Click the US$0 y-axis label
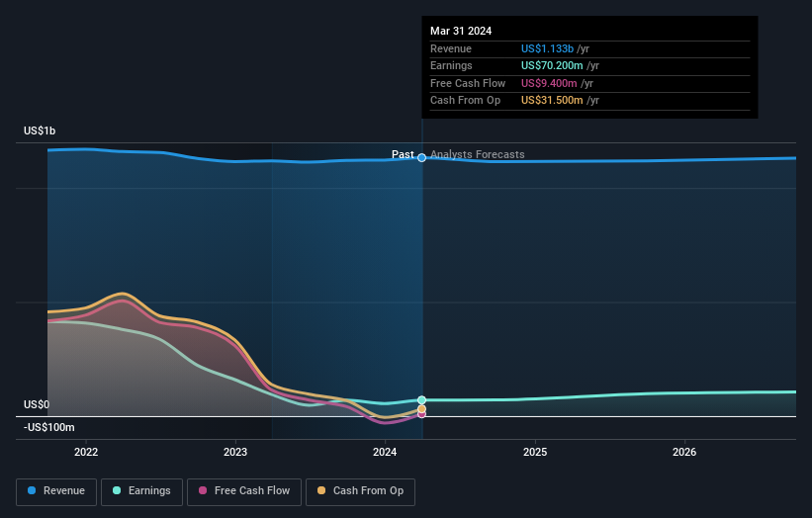This screenshot has width=812, height=518. [37, 404]
